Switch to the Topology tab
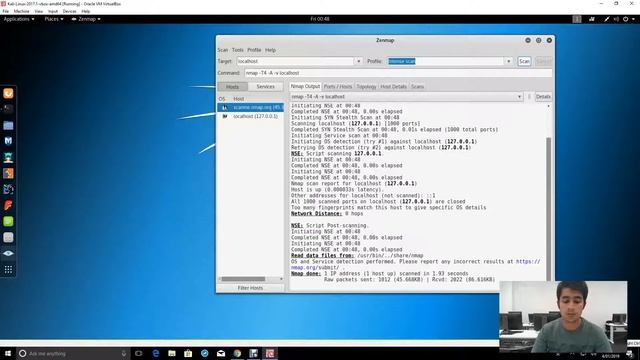 coord(366,87)
